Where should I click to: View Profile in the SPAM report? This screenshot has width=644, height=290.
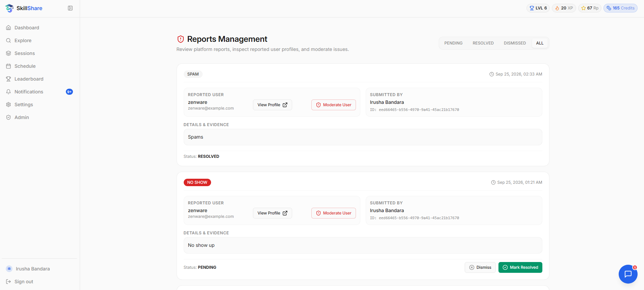pyautogui.click(x=272, y=105)
